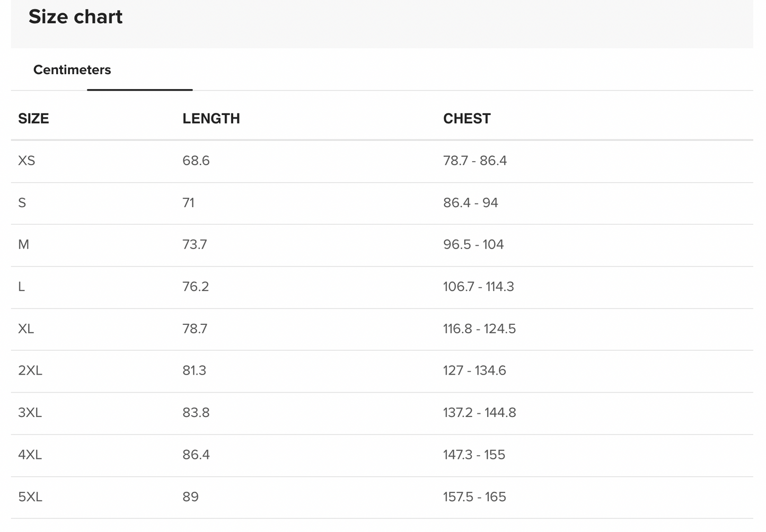Select the S size row label

coord(22,203)
